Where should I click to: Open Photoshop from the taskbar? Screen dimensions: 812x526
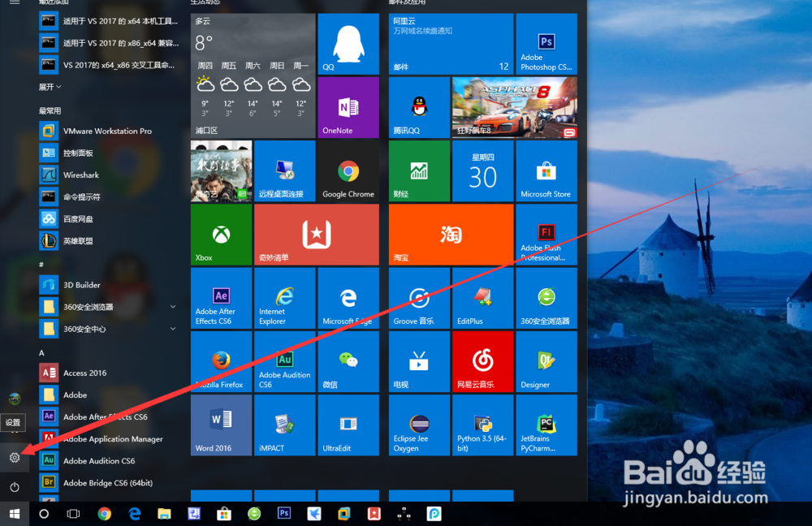coord(283,513)
